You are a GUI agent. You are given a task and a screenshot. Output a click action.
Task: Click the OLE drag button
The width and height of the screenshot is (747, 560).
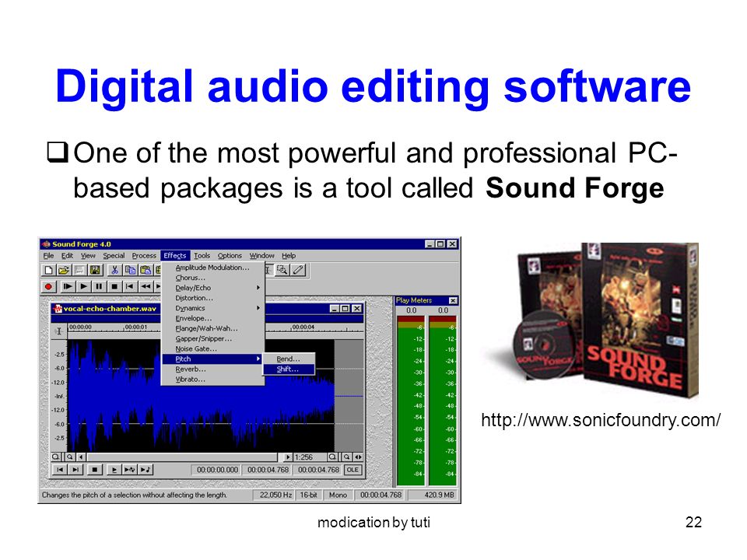352,470
